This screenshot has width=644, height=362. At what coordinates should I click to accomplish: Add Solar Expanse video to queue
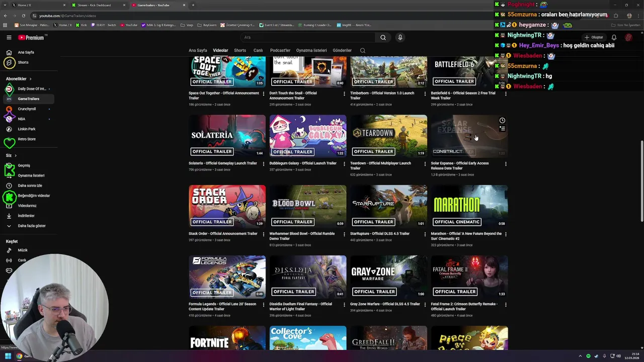tap(502, 129)
